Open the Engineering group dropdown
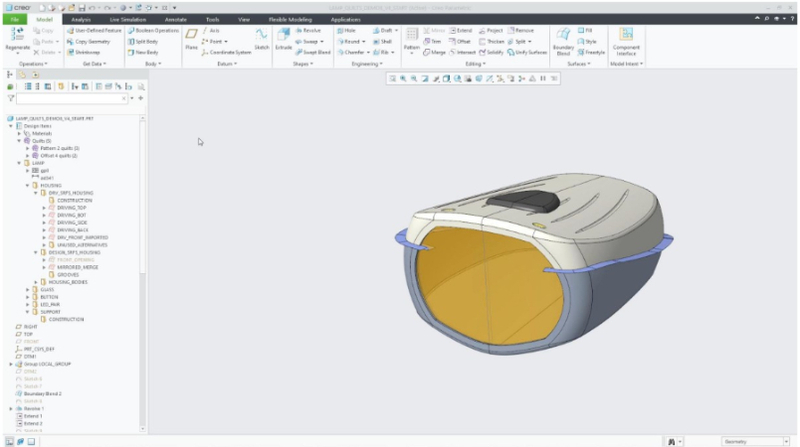This screenshot has height=447, width=800. point(366,63)
